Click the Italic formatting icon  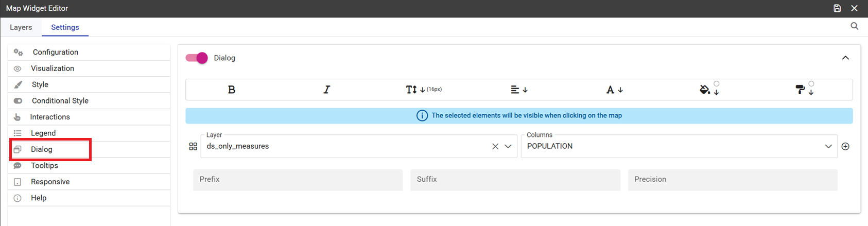click(x=326, y=90)
